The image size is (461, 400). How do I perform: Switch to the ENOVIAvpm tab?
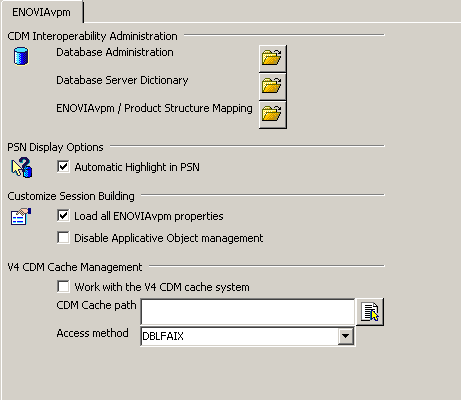41,12
